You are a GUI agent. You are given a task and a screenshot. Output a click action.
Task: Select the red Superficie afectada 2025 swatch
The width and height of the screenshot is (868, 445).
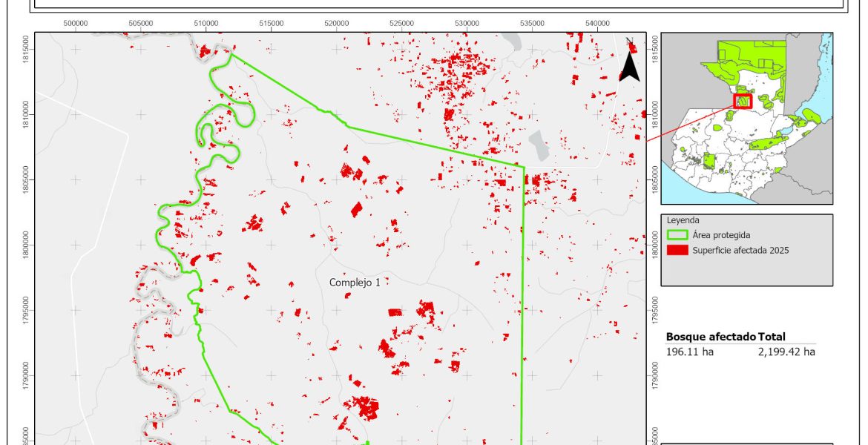pos(676,250)
